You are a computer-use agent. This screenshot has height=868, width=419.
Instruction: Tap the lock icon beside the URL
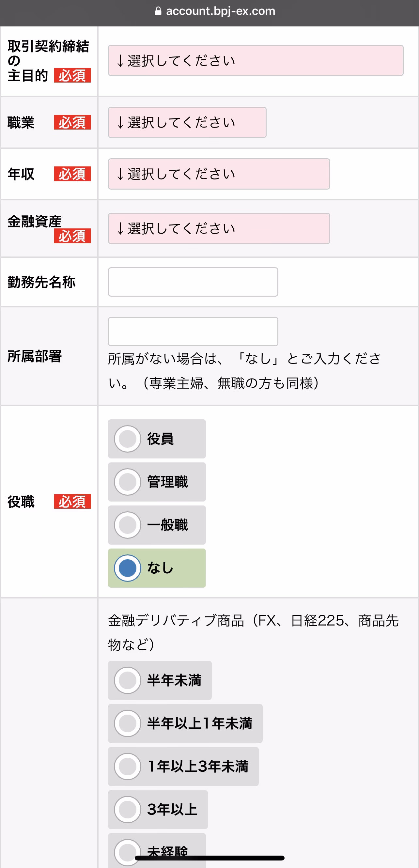[158, 11]
